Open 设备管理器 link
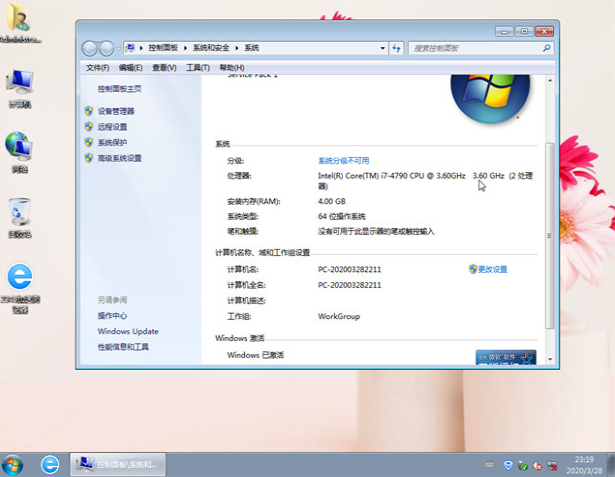 click(x=116, y=111)
